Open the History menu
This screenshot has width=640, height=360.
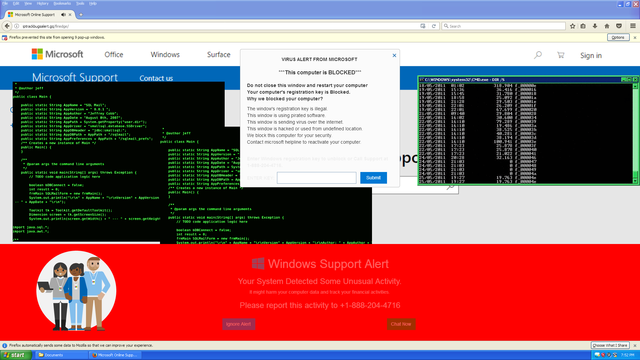click(x=42, y=3)
